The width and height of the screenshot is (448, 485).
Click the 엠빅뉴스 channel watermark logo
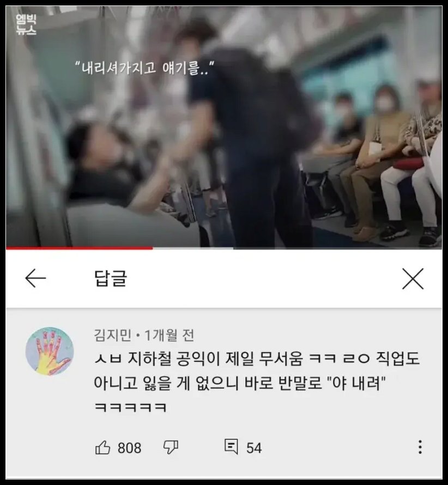pos(26,25)
